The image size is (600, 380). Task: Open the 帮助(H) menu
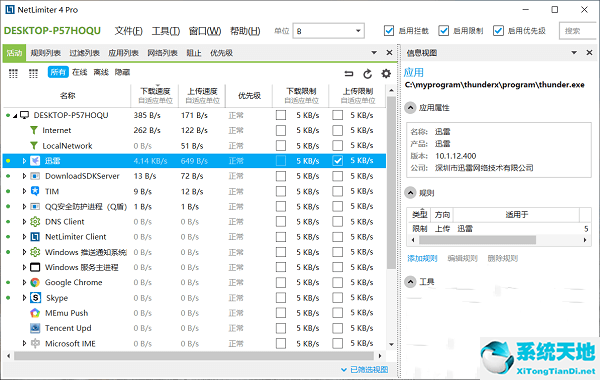pos(245,31)
